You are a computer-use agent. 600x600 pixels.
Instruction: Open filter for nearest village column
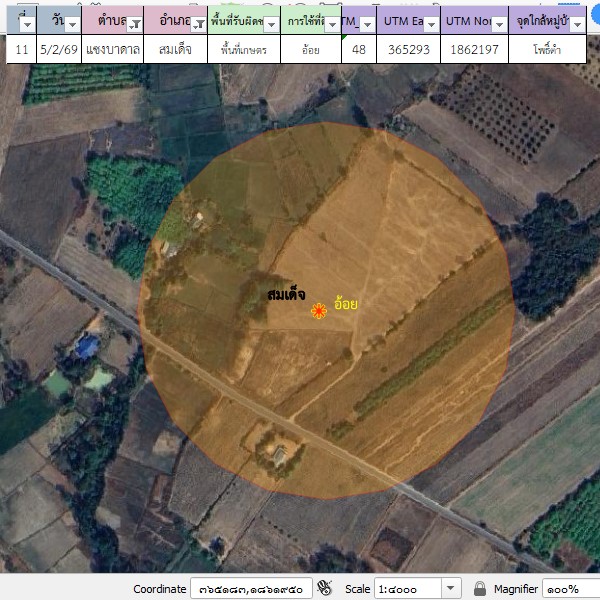[x=576, y=24]
